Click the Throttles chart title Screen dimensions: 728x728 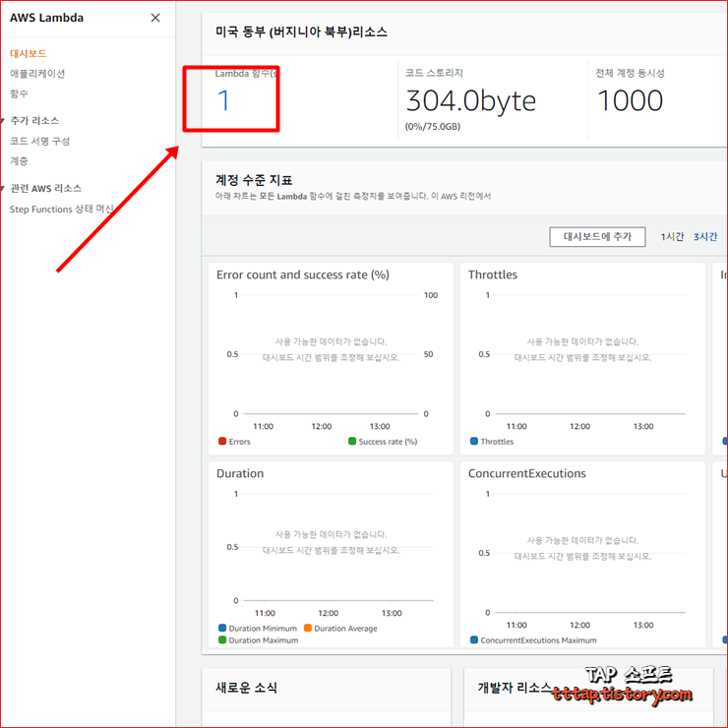click(493, 274)
